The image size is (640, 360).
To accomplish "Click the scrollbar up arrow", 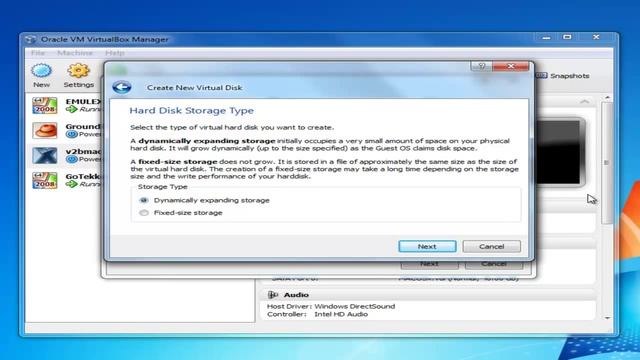I will pos(607,98).
